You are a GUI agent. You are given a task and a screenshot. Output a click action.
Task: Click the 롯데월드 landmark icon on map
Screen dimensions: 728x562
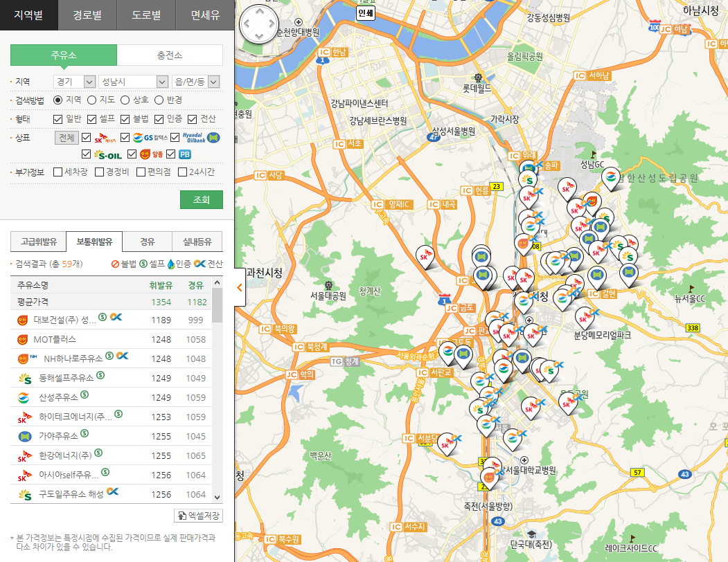pyautogui.click(x=478, y=78)
